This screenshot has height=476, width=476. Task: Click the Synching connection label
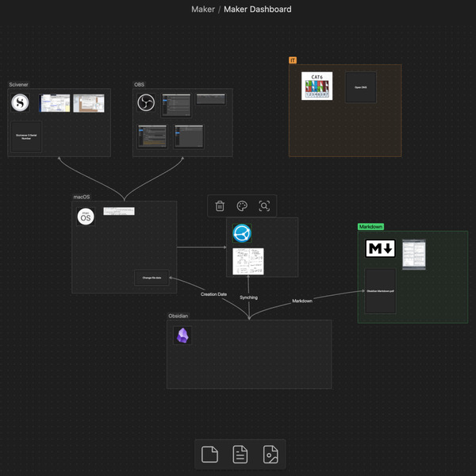(x=248, y=297)
